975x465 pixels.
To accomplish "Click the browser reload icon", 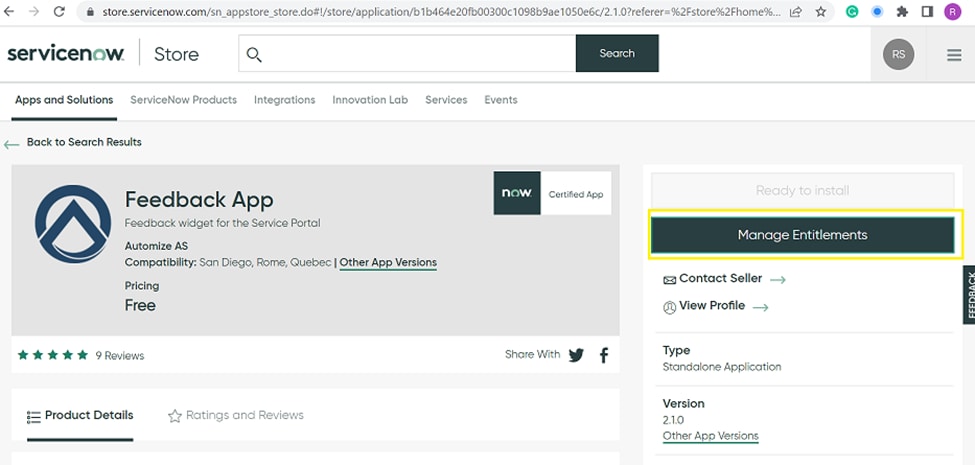I will pos(59,12).
